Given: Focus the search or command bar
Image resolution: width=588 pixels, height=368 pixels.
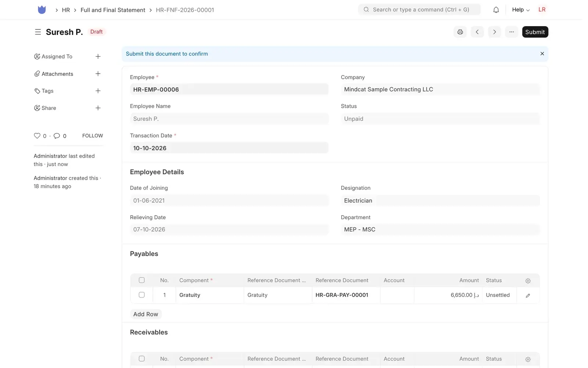Looking at the screenshot, I should click(419, 10).
